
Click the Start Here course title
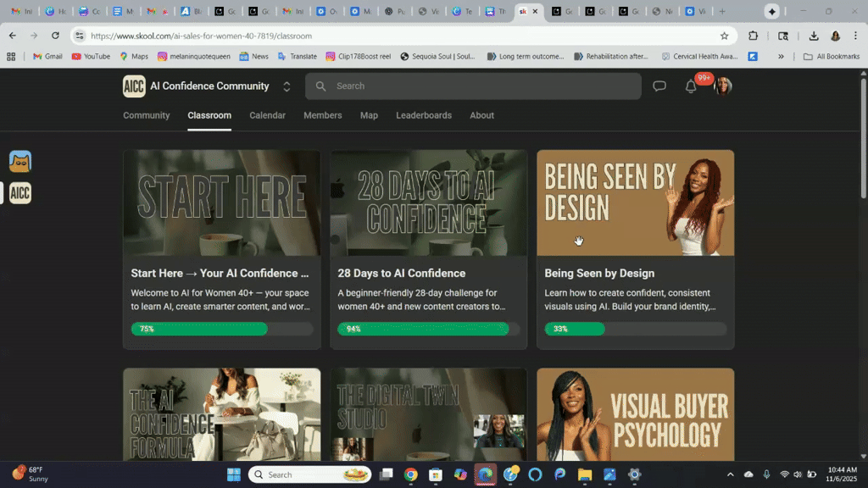(220, 274)
